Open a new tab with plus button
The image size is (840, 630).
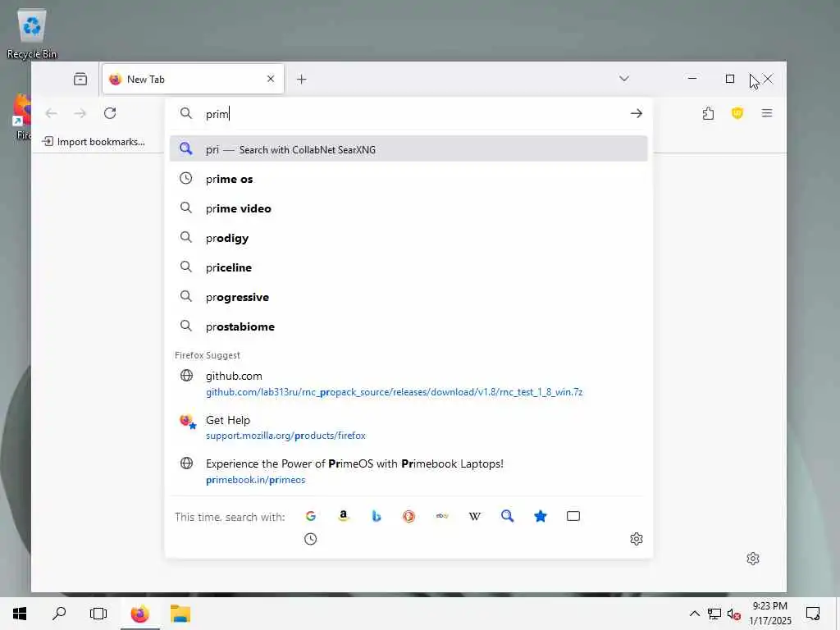point(302,80)
